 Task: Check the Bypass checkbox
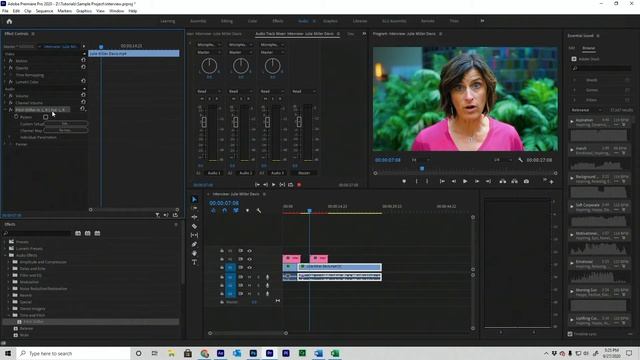pyautogui.click(x=45, y=117)
